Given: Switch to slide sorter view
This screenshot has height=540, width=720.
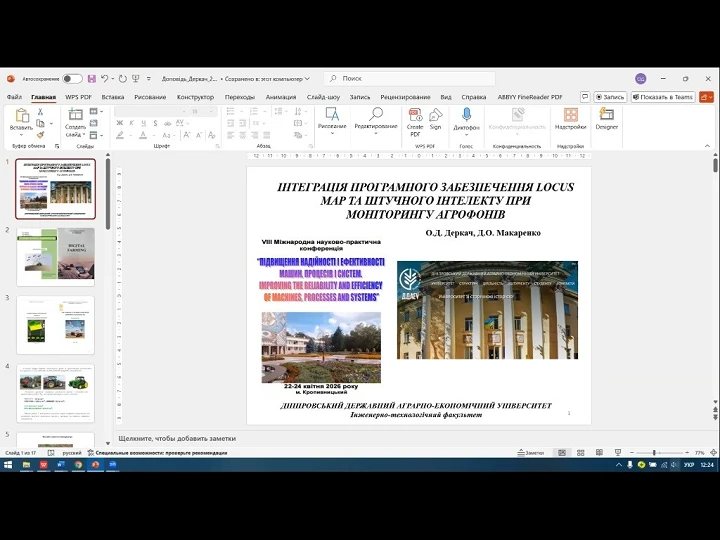Looking at the screenshot, I should coord(579,453).
